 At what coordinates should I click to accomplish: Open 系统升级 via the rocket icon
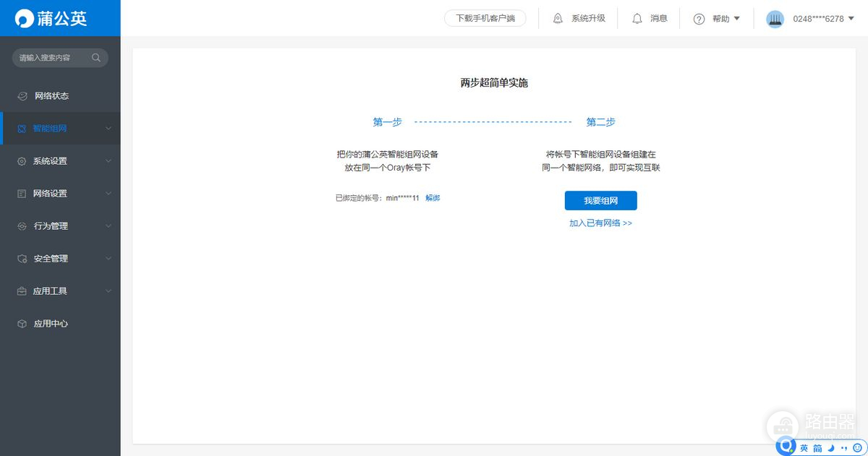556,18
